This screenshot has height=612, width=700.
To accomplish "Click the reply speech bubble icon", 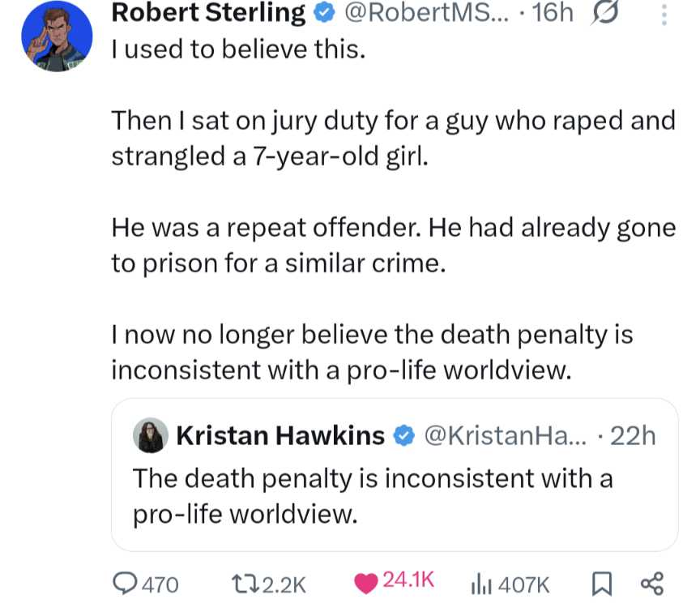I will pyautogui.click(x=125, y=581).
